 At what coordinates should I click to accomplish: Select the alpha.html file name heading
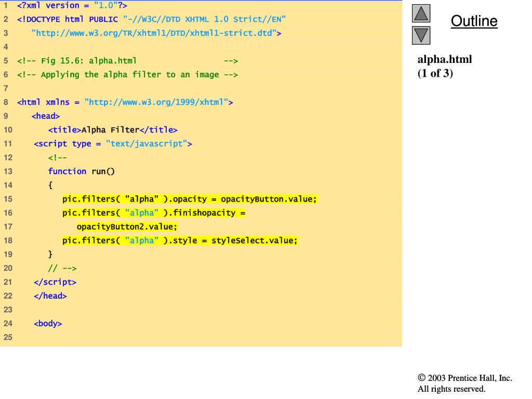pyautogui.click(x=445, y=59)
